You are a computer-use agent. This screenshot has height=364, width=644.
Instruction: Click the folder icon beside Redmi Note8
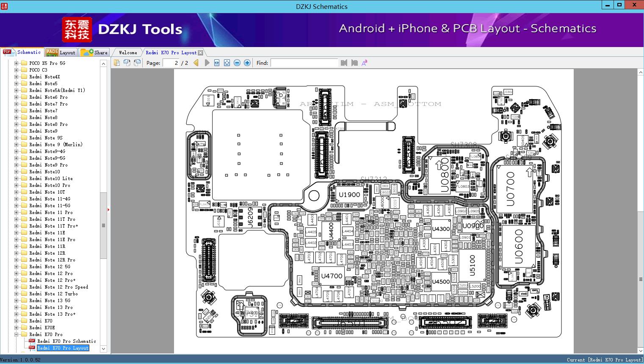(24, 117)
